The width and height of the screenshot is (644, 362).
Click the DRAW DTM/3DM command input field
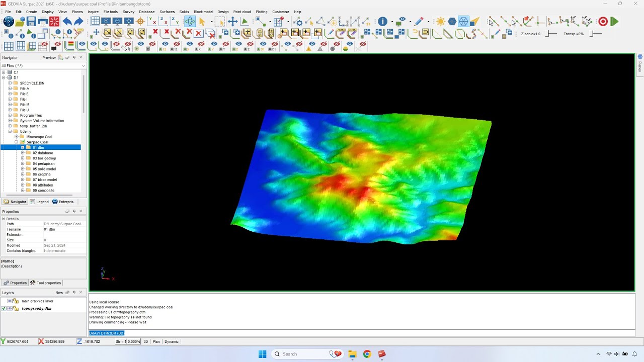pos(362,333)
